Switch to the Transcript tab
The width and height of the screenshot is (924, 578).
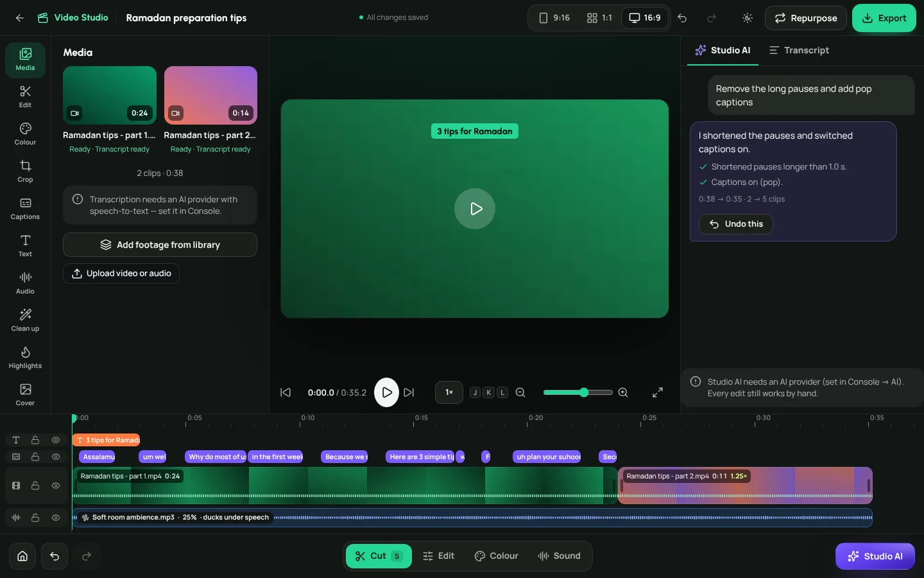(x=799, y=50)
